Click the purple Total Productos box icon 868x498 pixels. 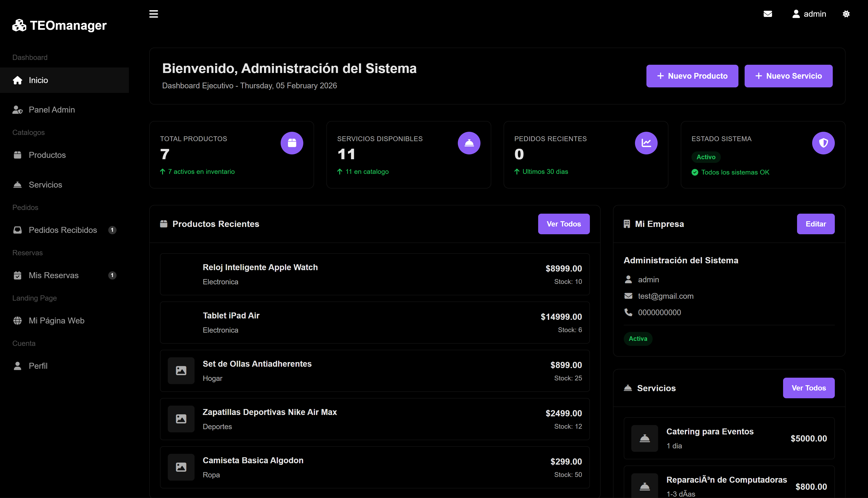coord(292,143)
